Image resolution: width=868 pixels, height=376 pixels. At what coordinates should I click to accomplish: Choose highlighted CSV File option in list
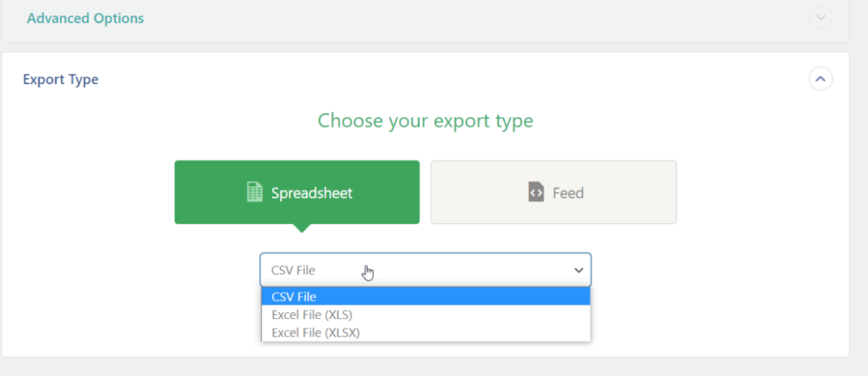point(426,297)
